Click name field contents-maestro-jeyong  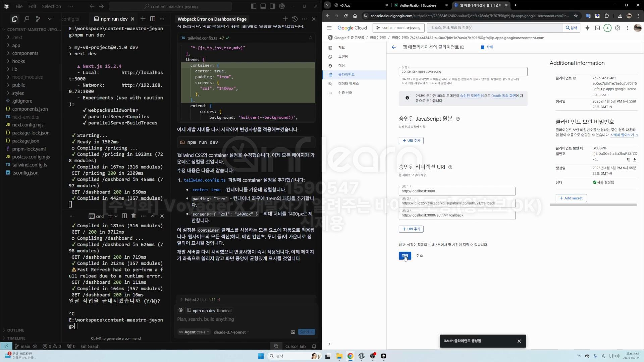pos(463,71)
